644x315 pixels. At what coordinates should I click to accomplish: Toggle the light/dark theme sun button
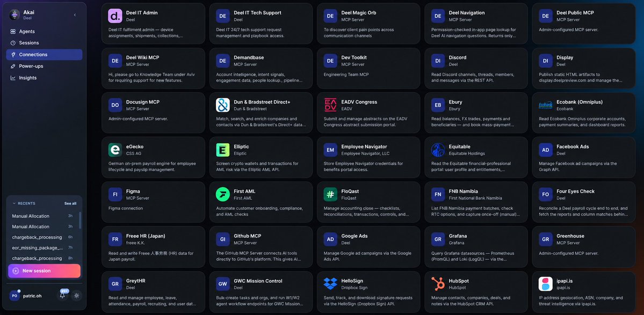(x=77, y=295)
